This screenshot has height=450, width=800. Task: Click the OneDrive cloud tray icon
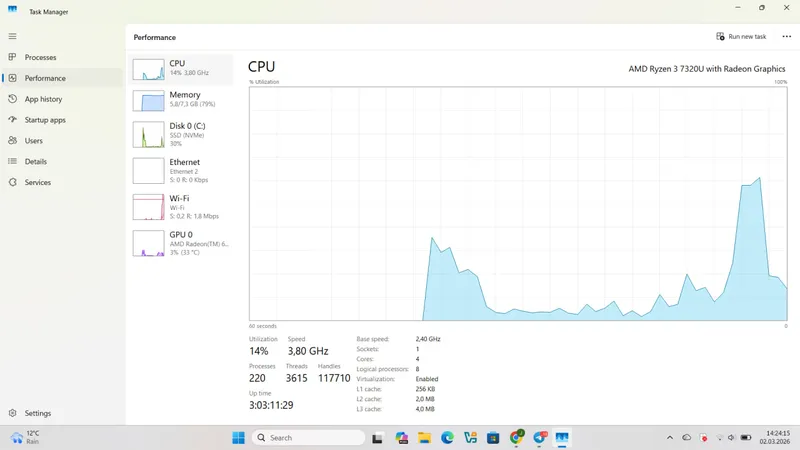[x=687, y=438]
